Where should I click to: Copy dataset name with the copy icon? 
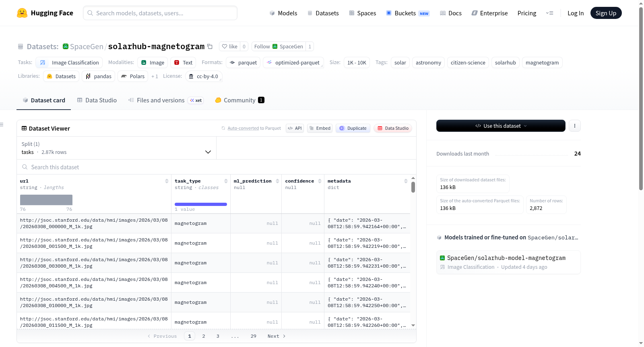(210, 46)
